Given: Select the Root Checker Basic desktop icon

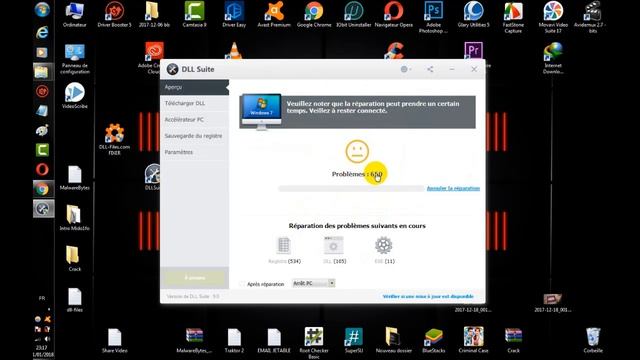Looking at the screenshot, I should (x=314, y=343).
